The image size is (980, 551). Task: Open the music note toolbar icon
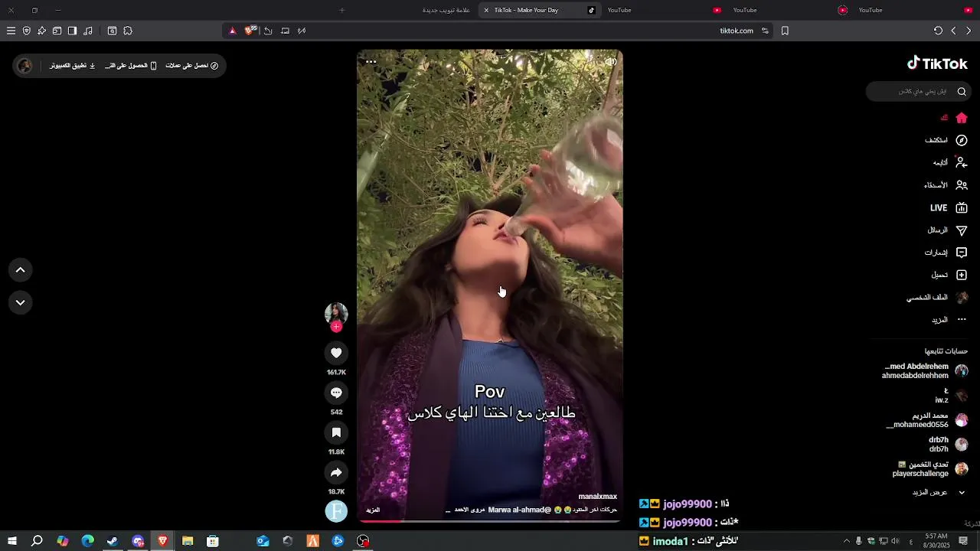pos(88,31)
